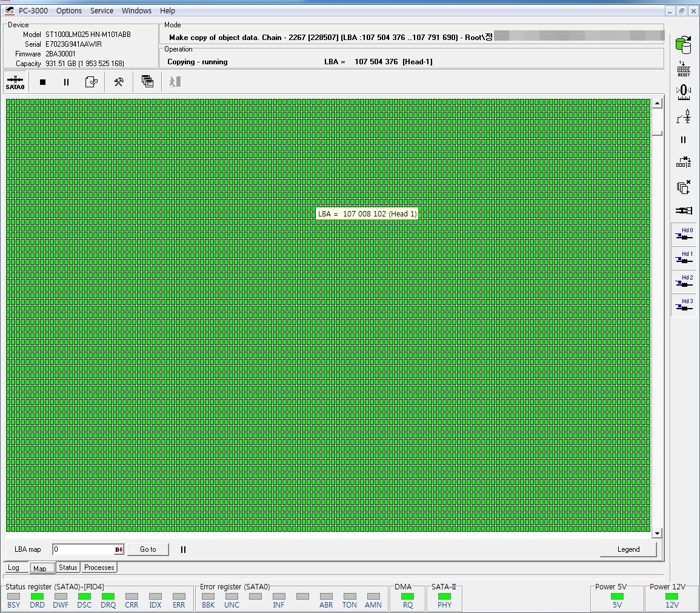Click the map scrollbar down arrow
The image size is (700, 613).
coord(657,533)
